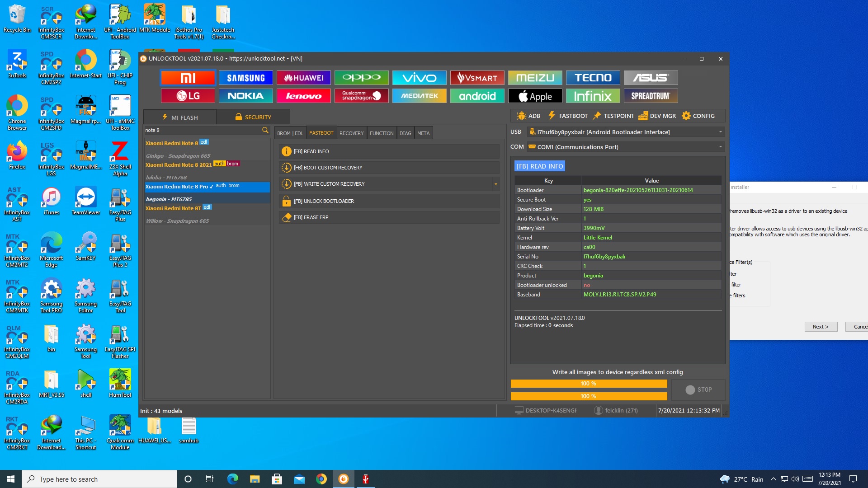Select the Infinix brand tile
Viewport: 868px width, 488px height.
[593, 96]
